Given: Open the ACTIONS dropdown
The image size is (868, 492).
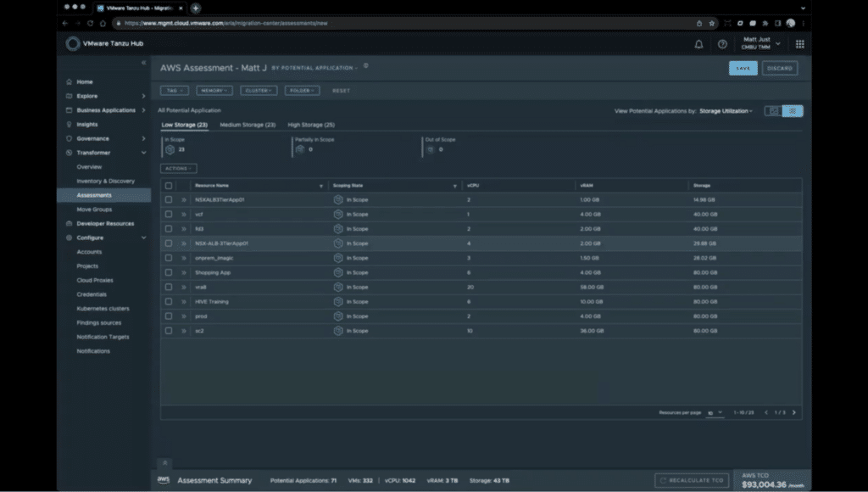Looking at the screenshot, I should click(x=178, y=169).
